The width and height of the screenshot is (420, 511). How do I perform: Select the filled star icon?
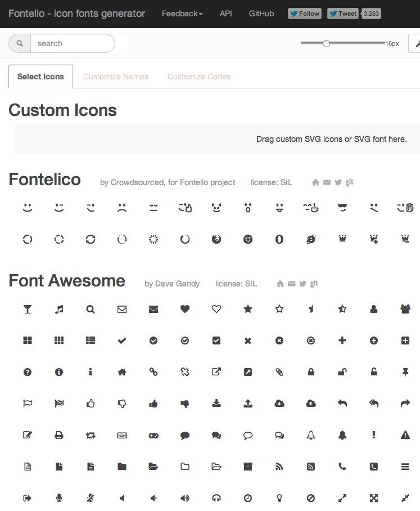coord(248,309)
